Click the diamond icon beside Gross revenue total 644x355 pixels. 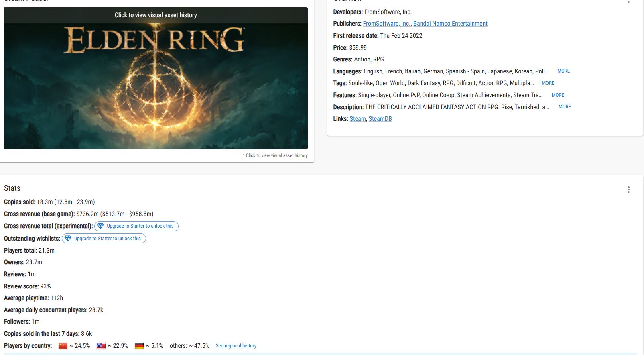(x=101, y=226)
